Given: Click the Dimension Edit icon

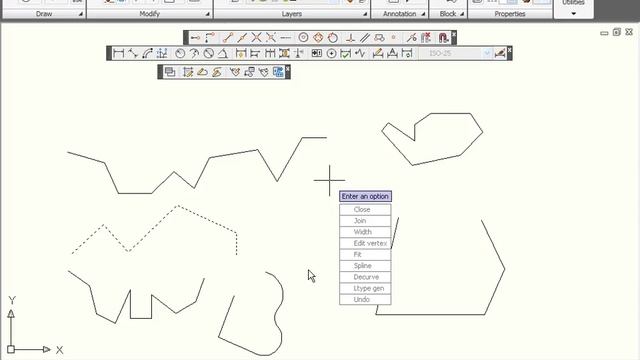Looking at the screenshot, I should (x=378, y=53).
